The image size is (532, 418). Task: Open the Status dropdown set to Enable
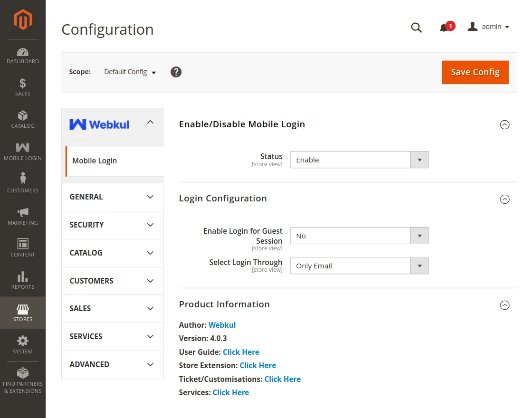(359, 160)
